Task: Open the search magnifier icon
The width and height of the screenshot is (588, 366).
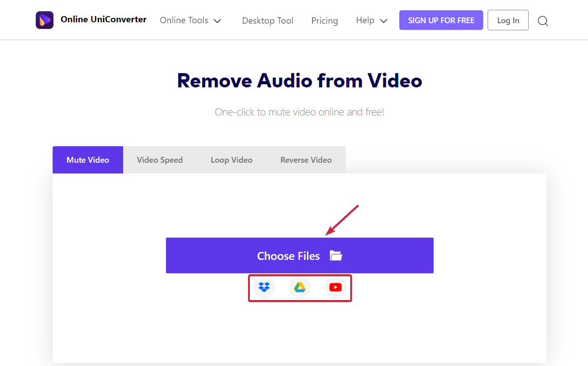Action: [543, 21]
